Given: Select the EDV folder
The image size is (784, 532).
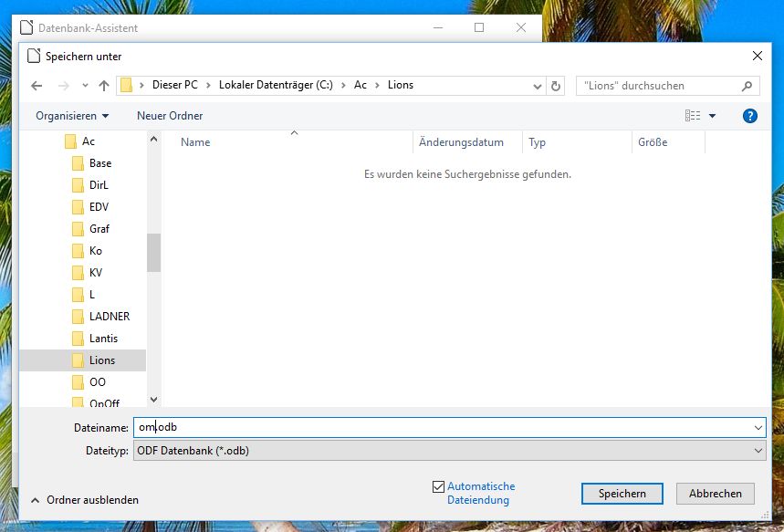Looking at the screenshot, I should (x=90, y=207).
